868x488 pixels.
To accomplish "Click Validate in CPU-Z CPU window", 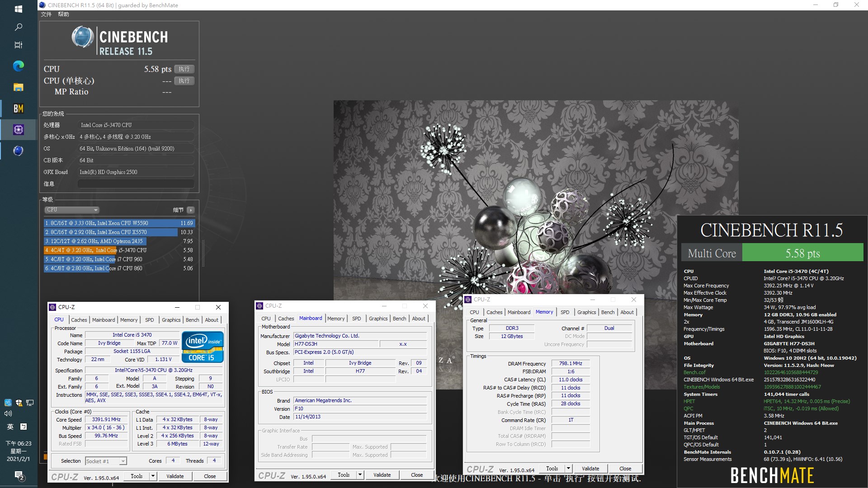I will [175, 476].
